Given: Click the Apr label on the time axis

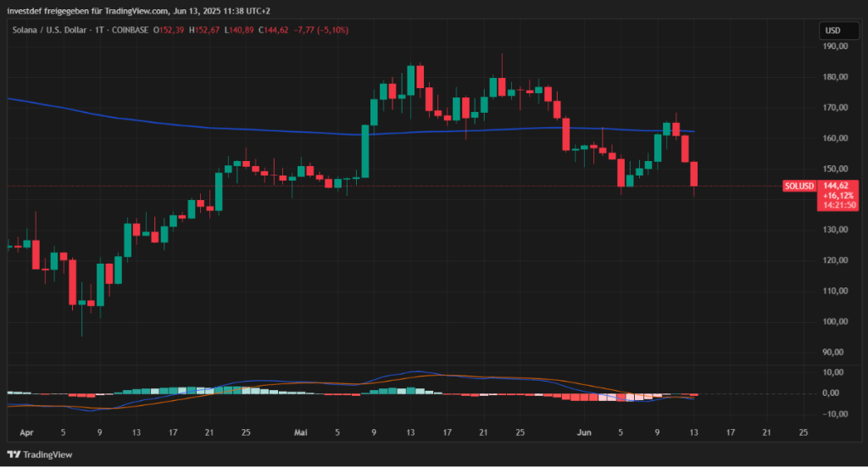Looking at the screenshot, I should (x=27, y=432).
